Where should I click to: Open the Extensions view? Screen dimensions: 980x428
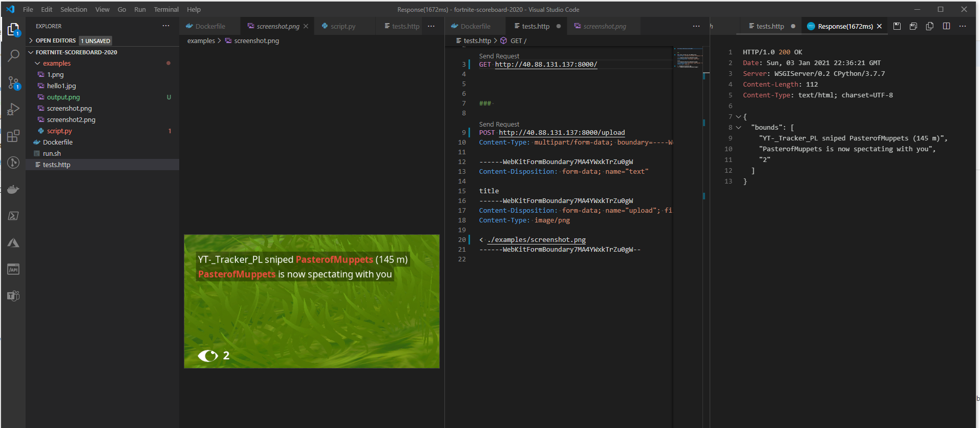tap(13, 136)
